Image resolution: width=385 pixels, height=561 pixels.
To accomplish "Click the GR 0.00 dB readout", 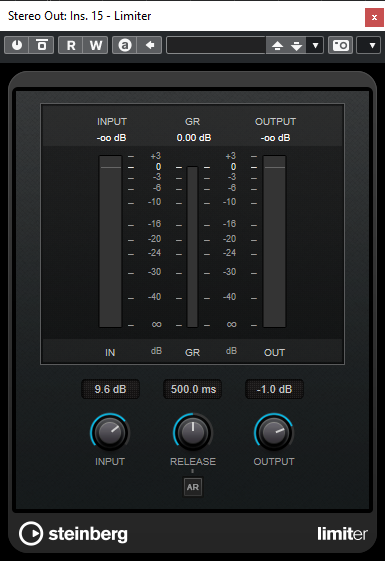I will coord(194,138).
